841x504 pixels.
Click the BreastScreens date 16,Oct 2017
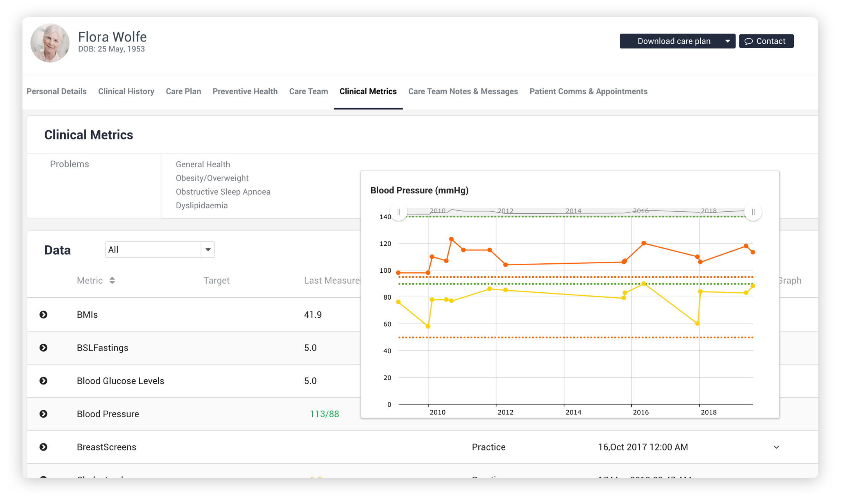[x=643, y=447]
